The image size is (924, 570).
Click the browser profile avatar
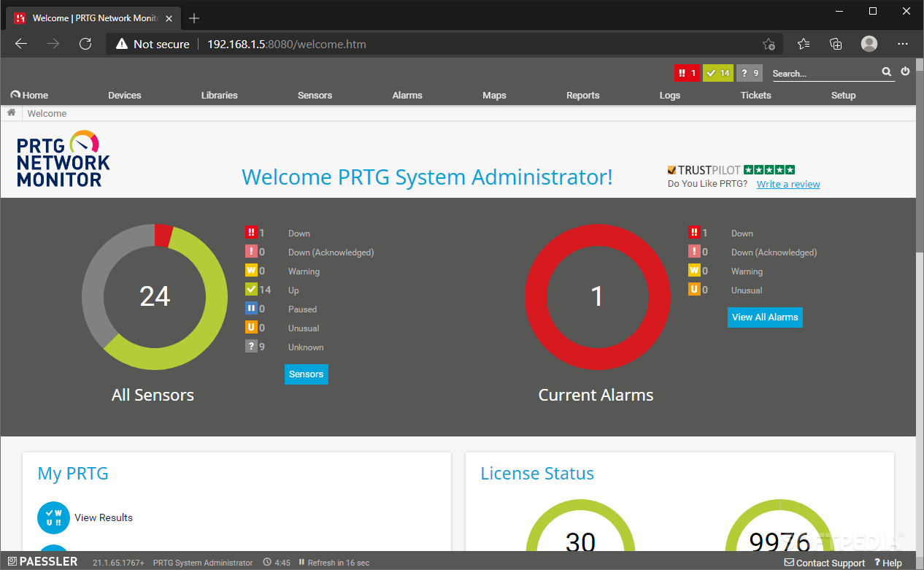(x=869, y=44)
